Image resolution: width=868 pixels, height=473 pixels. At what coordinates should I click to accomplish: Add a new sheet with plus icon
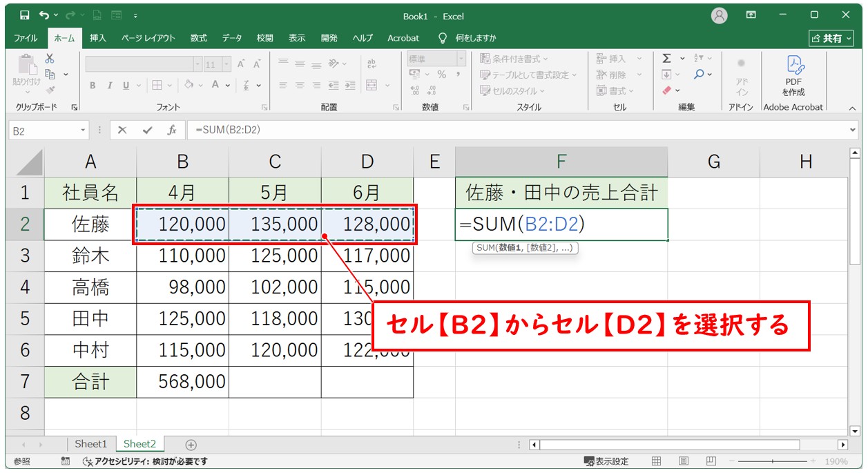(191, 445)
